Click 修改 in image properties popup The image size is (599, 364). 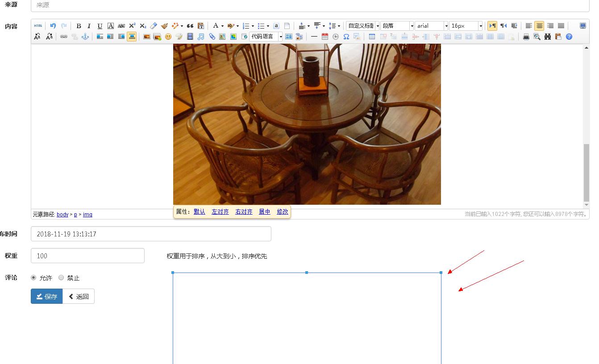[283, 212]
